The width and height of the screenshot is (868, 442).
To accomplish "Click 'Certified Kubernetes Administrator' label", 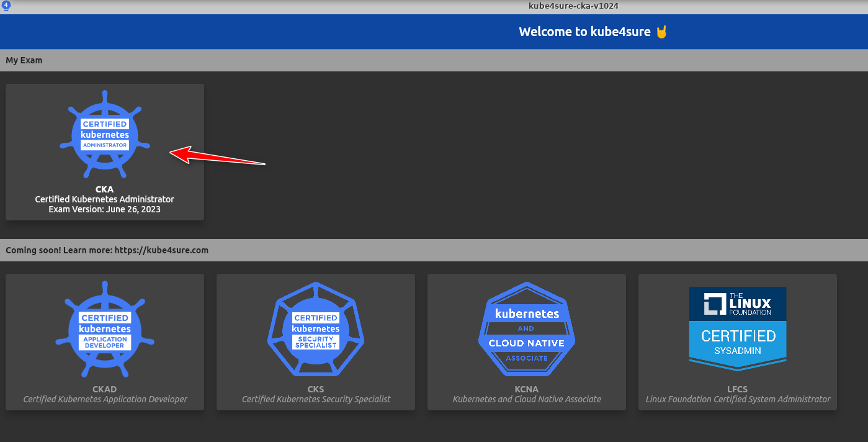I will point(105,199).
